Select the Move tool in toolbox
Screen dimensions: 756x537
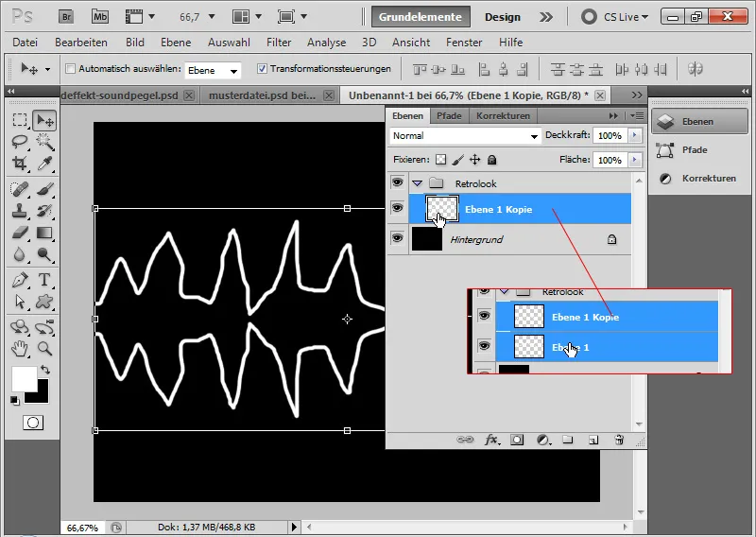(x=44, y=120)
